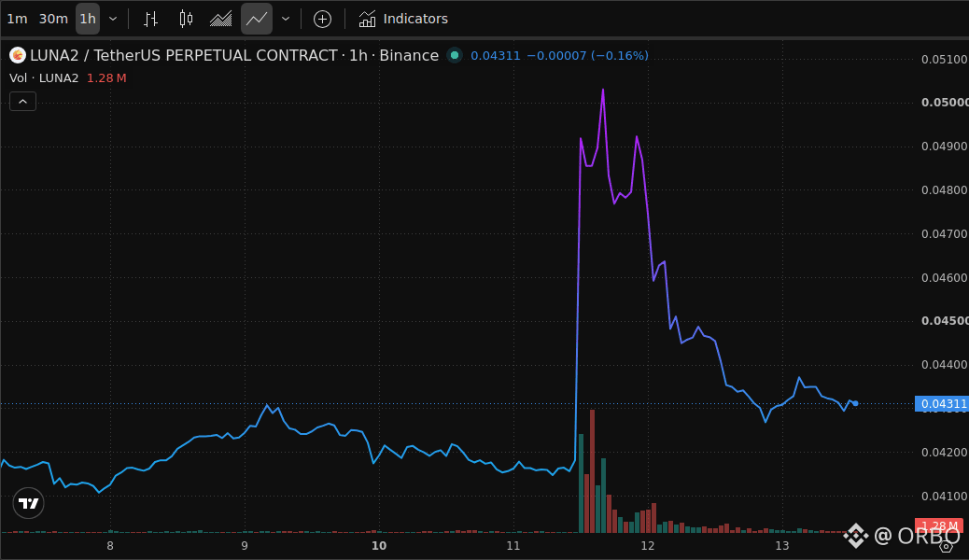Click the 0.04900 price axis label
Viewport: 969px width, 560px height.
[x=945, y=147]
